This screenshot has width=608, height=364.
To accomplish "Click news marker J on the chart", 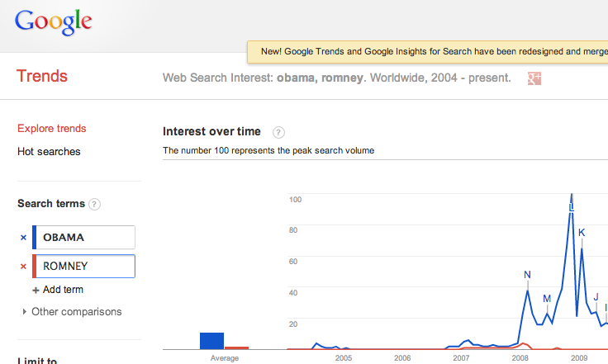I will (595, 296).
